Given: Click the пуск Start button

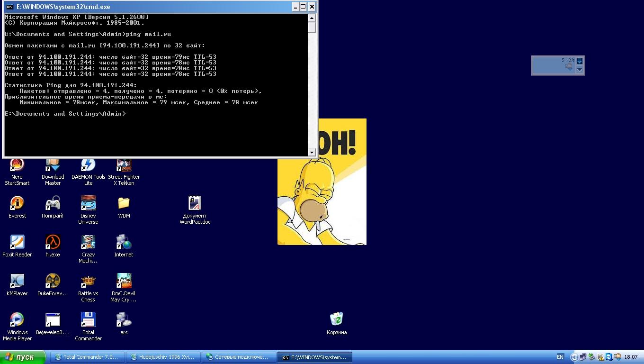Looking at the screenshot, I should pos(23,357).
